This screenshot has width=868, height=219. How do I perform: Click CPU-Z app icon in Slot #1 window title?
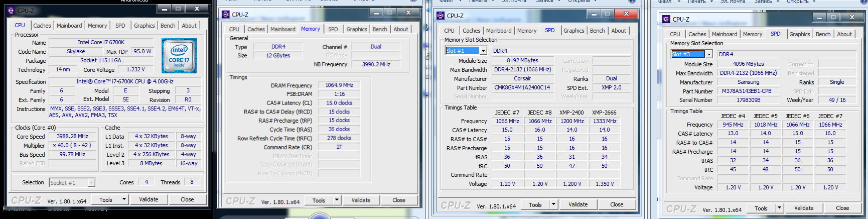click(x=441, y=16)
